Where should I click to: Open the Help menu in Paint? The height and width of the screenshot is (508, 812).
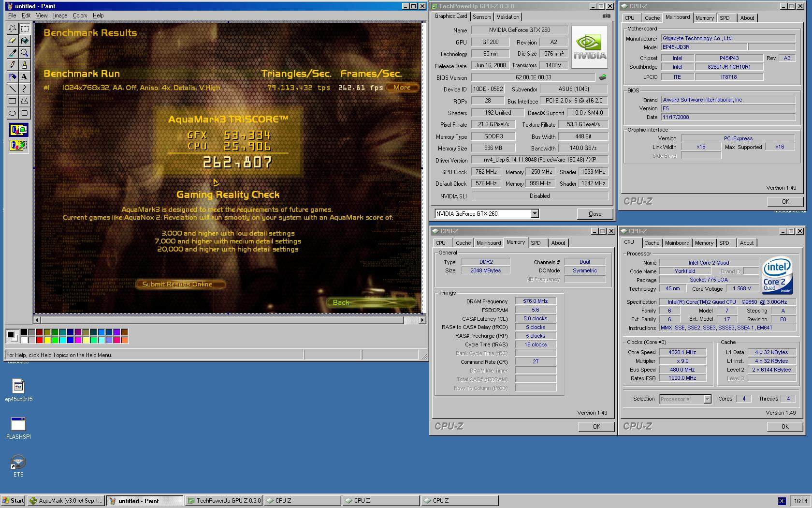(98, 15)
